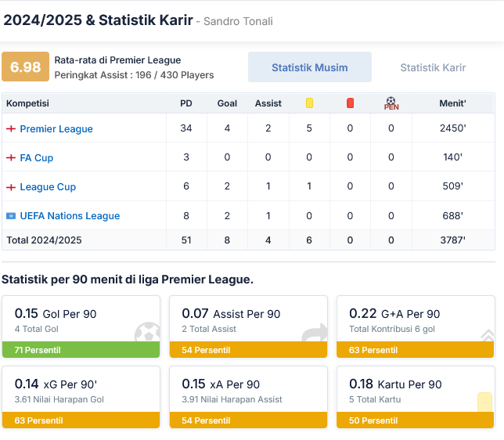Screen dimensions: 504x440
Task: Click the red card column icon
Action: point(350,103)
